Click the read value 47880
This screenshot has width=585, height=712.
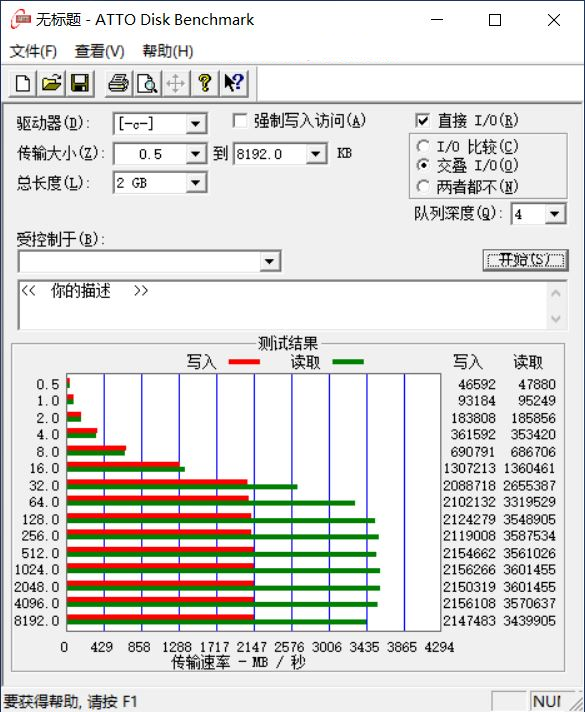pos(537,385)
